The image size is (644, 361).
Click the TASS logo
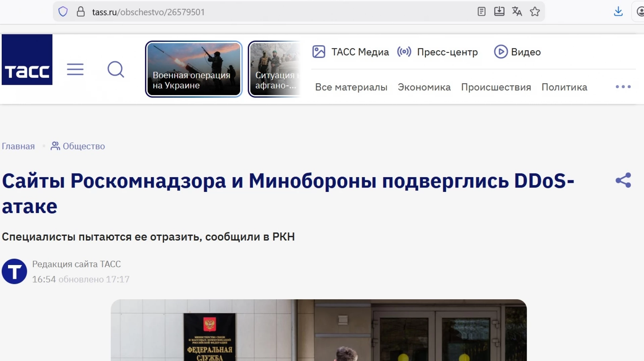click(x=27, y=59)
